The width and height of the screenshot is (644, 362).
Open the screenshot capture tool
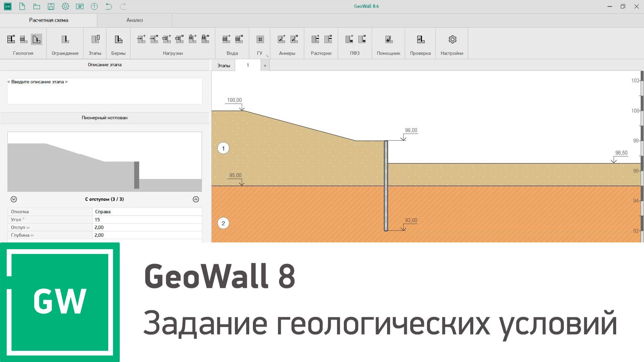80,6
